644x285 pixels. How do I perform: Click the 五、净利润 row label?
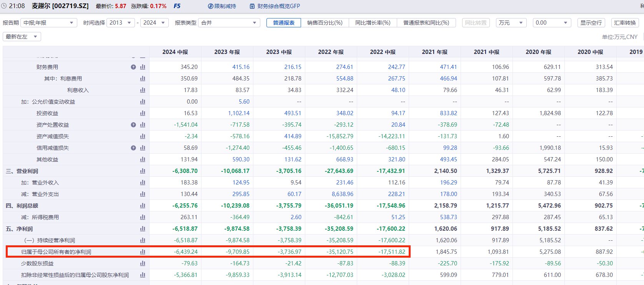[x=19, y=229]
